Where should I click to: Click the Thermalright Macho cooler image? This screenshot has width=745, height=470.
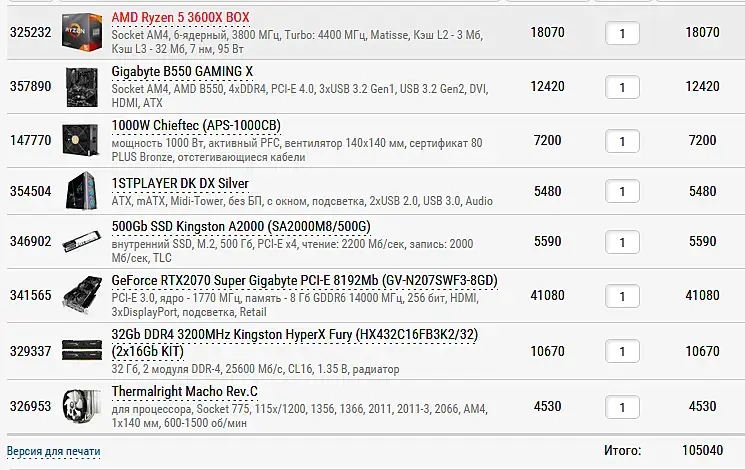pos(81,406)
